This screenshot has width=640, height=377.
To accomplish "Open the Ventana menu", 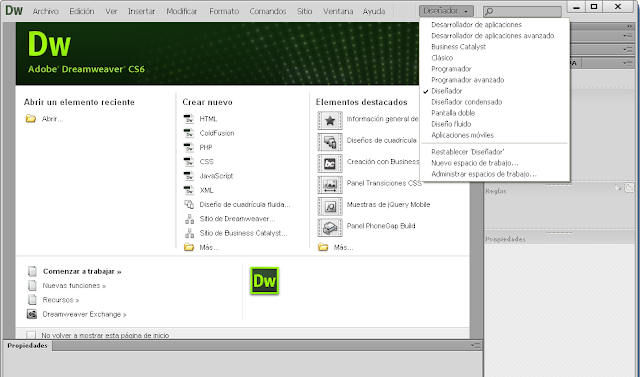I will (338, 11).
